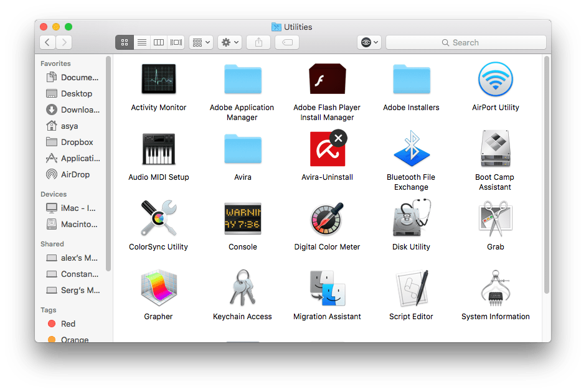586x392 pixels.
Task: Select the Avira-Uninstall app icon
Action: 328,148
